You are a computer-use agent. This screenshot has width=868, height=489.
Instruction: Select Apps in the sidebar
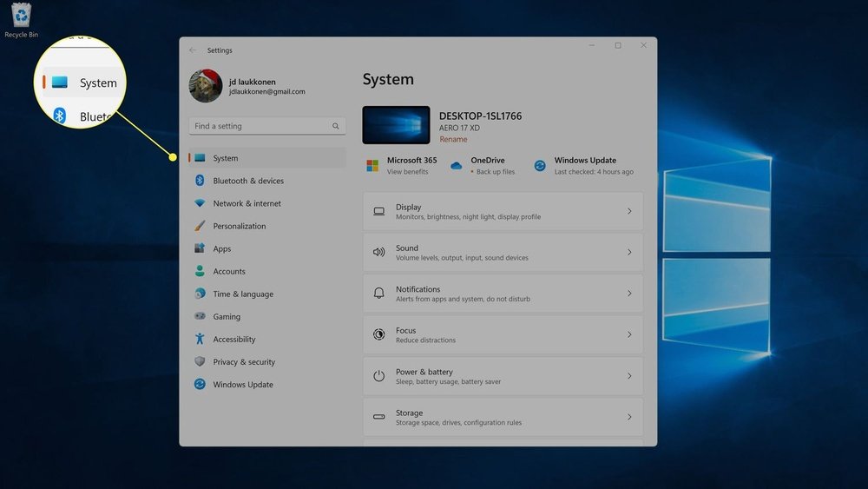coord(222,248)
